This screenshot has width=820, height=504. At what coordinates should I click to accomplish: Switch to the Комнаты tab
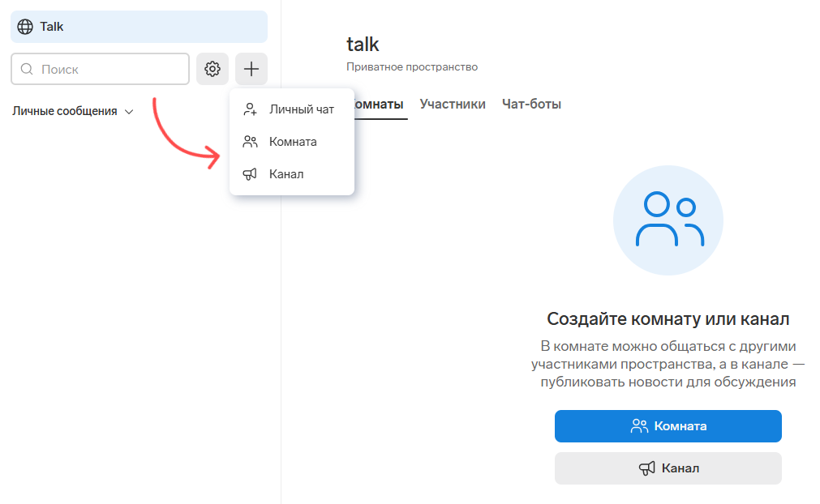point(380,105)
